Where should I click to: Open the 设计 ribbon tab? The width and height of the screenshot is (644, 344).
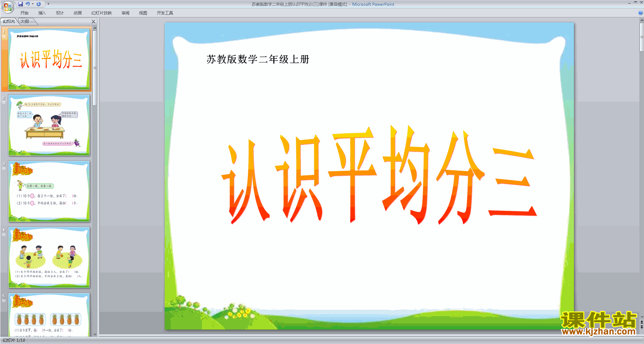pyautogui.click(x=60, y=13)
